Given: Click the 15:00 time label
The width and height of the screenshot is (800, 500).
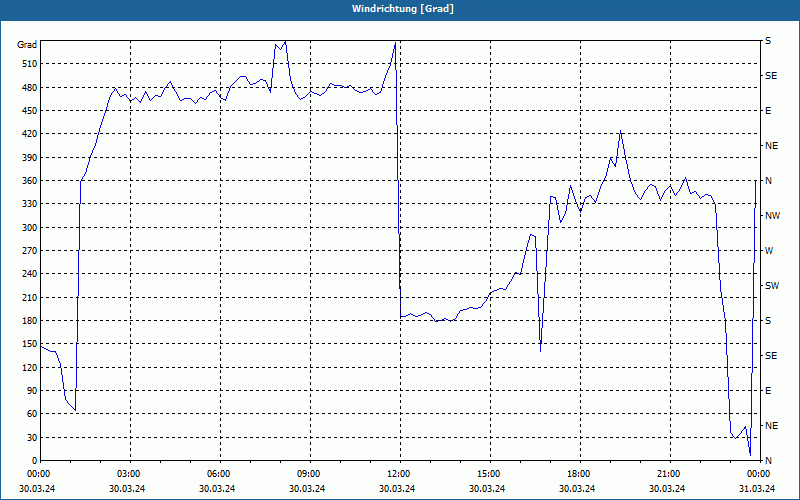Looking at the screenshot, I should point(489,474).
